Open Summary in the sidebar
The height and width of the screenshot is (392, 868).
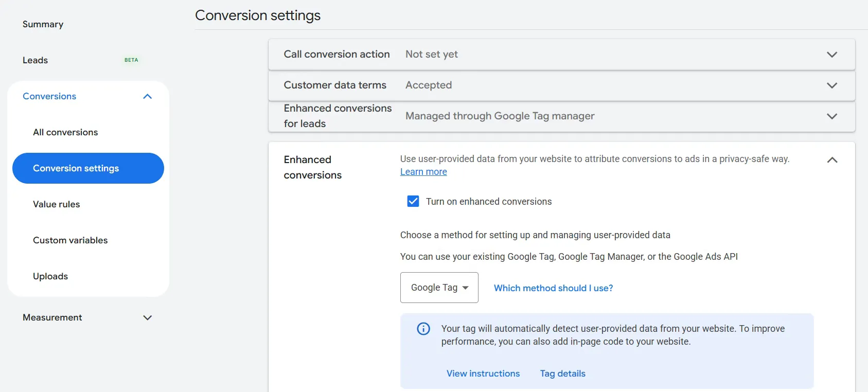43,24
